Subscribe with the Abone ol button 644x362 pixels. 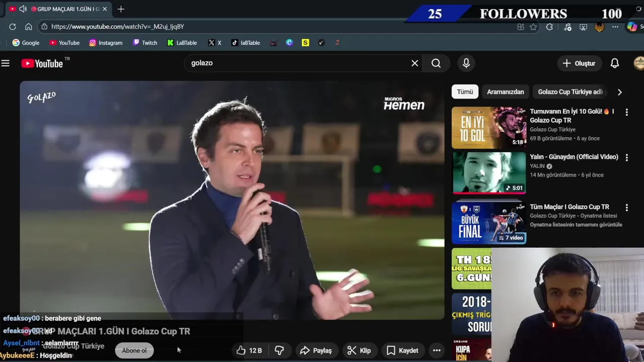point(134,350)
